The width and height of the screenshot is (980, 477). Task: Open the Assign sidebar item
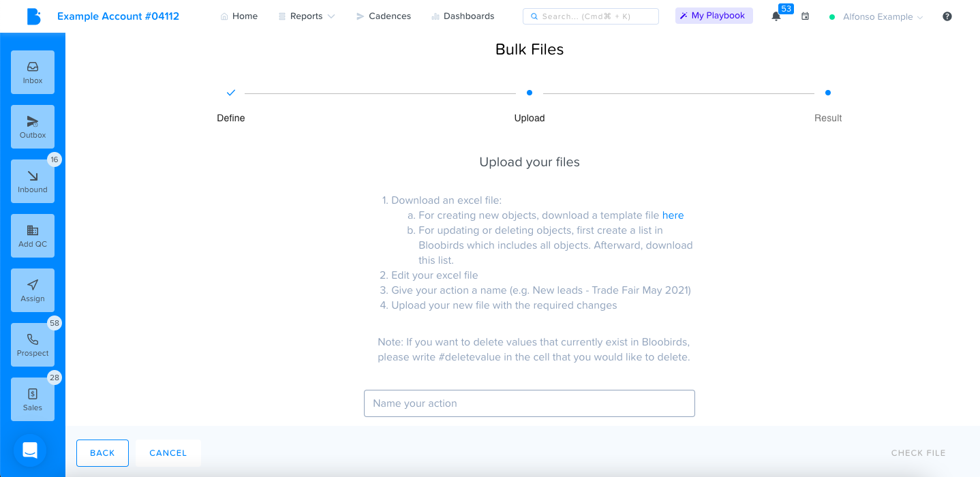pyautogui.click(x=33, y=290)
